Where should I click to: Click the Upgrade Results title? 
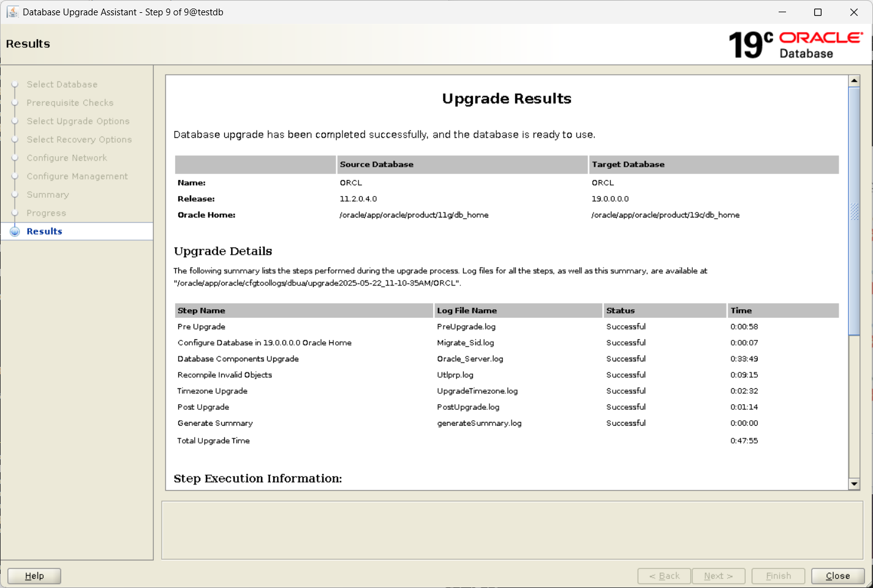tap(507, 99)
